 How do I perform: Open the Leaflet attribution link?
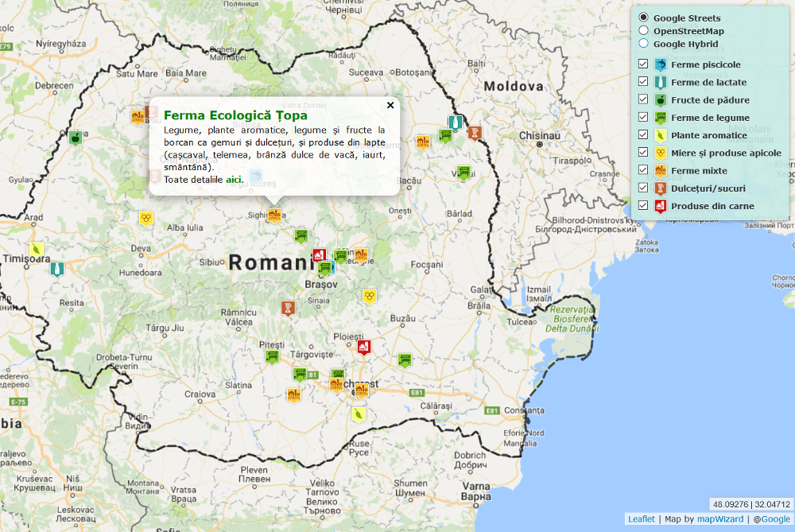coord(642,518)
